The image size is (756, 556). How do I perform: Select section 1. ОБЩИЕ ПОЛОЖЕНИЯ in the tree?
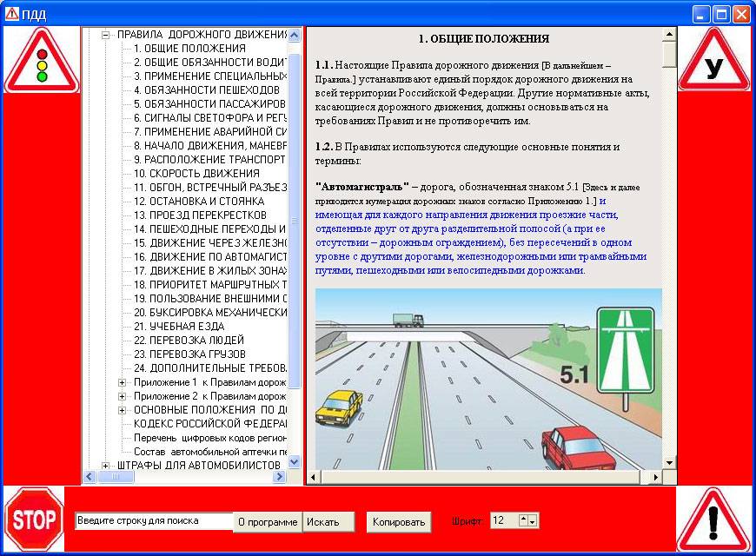[189, 49]
